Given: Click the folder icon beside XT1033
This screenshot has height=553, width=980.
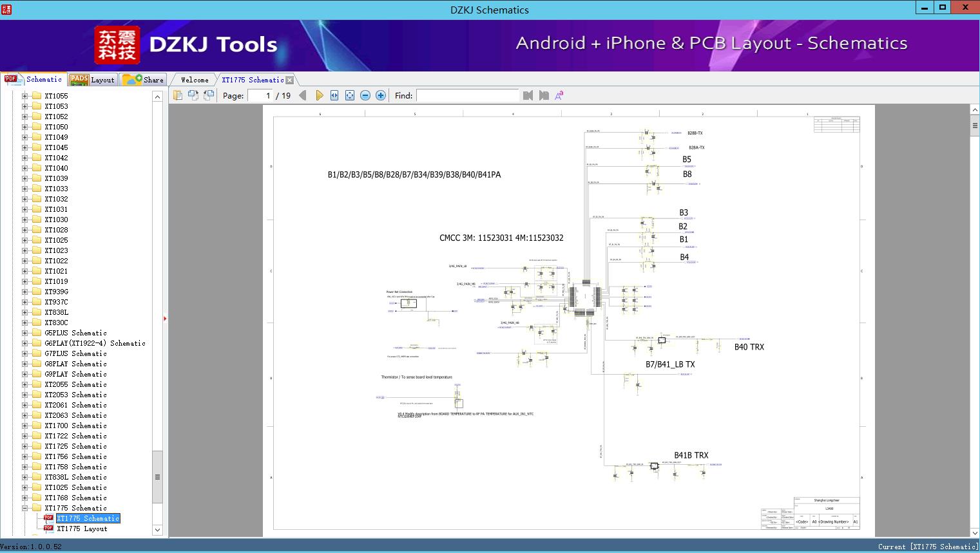Looking at the screenshot, I should (37, 189).
